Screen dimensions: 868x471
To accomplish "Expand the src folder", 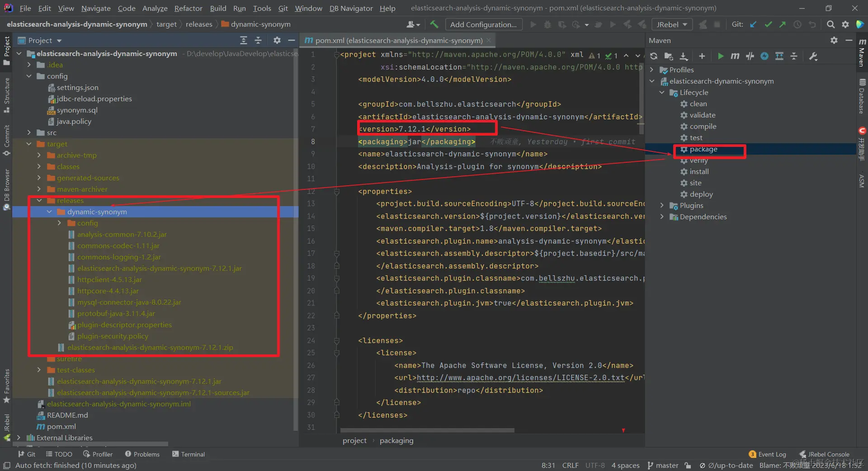I will [x=29, y=132].
